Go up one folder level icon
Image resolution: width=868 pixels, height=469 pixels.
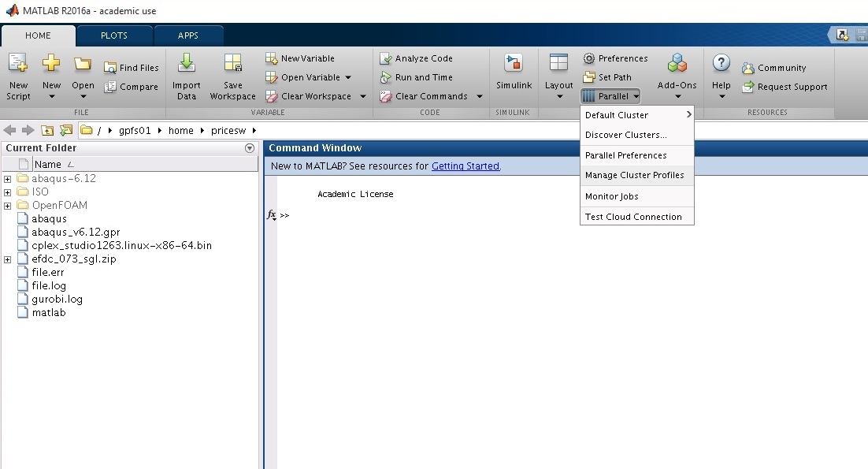48,130
